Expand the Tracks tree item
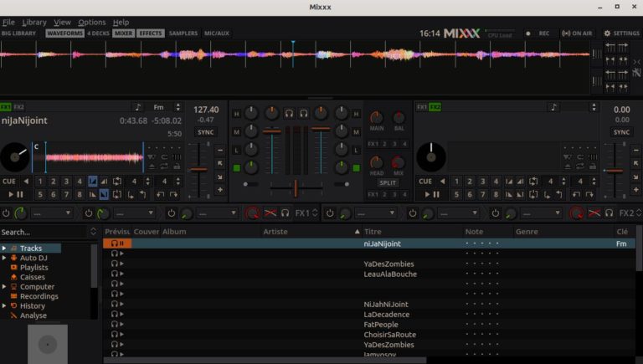The width and height of the screenshot is (643, 364). point(4,248)
